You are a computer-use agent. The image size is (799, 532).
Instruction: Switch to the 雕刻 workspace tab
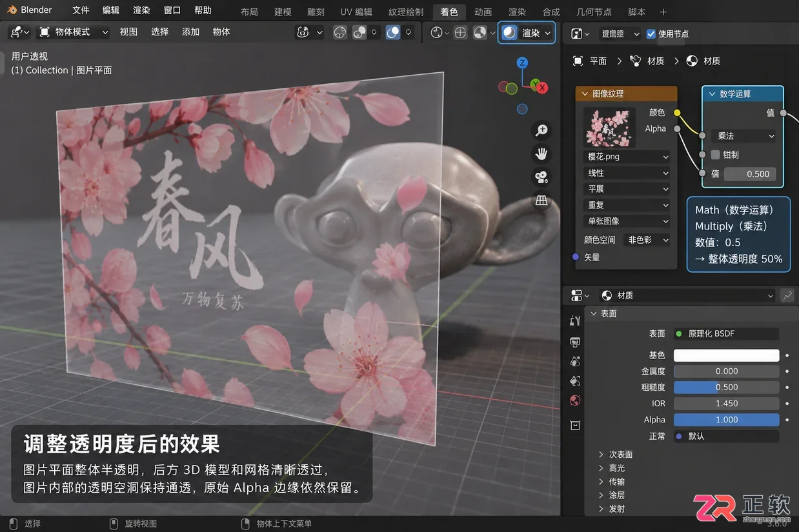click(316, 12)
